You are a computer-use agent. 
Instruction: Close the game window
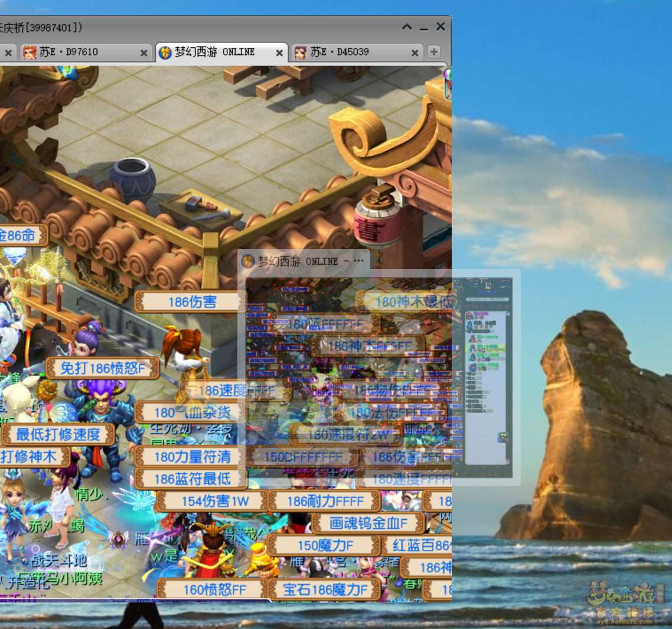pyautogui.click(x=440, y=27)
